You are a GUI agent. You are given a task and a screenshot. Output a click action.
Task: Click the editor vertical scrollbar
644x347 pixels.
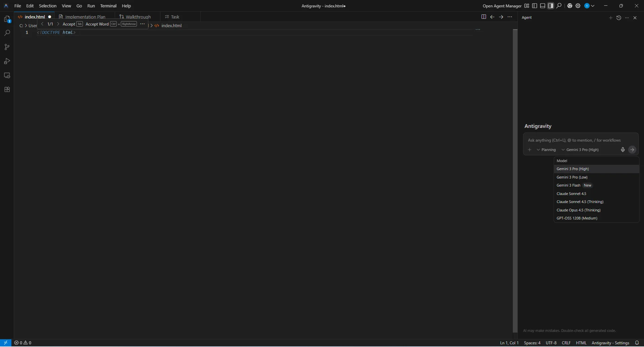coord(515,181)
